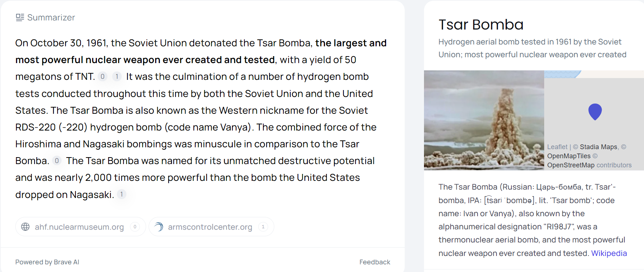Open the Wikipedia link
The height and width of the screenshot is (272, 644).
click(x=609, y=253)
